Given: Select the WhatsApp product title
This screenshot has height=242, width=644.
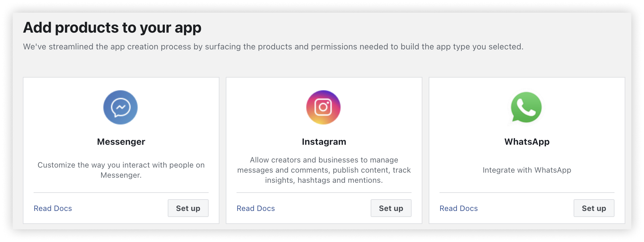Looking at the screenshot, I should (527, 142).
